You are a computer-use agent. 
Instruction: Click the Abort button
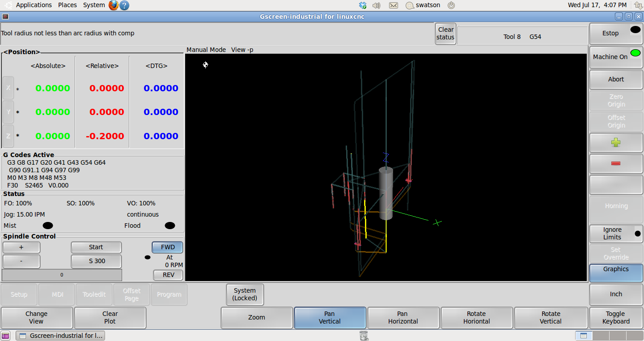point(616,79)
